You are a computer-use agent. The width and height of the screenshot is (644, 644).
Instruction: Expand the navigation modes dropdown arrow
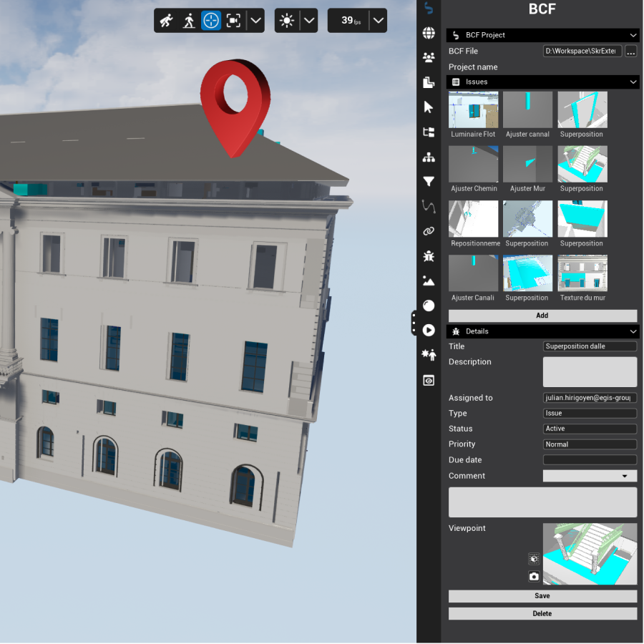(256, 21)
